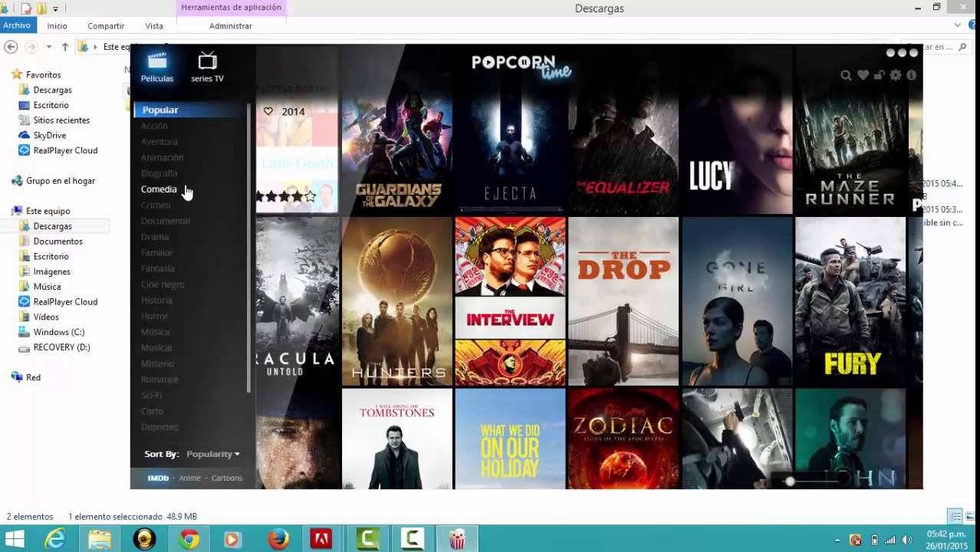
Task: Open SkyDrive in the sidebar
Action: pyautogui.click(x=49, y=136)
